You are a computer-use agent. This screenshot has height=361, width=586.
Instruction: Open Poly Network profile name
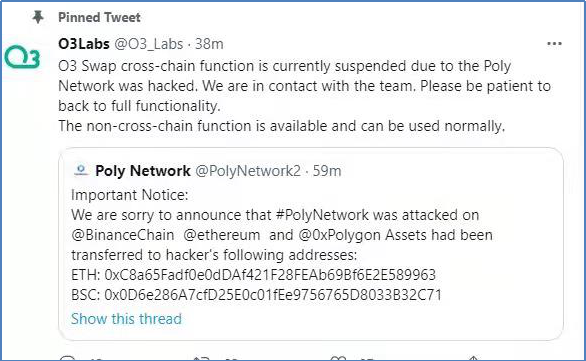coord(143,171)
